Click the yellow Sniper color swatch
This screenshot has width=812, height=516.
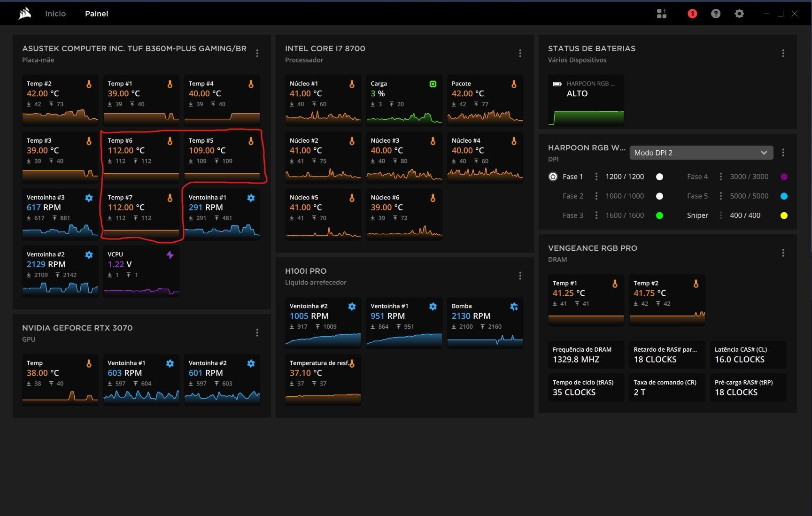click(x=784, y=216)
